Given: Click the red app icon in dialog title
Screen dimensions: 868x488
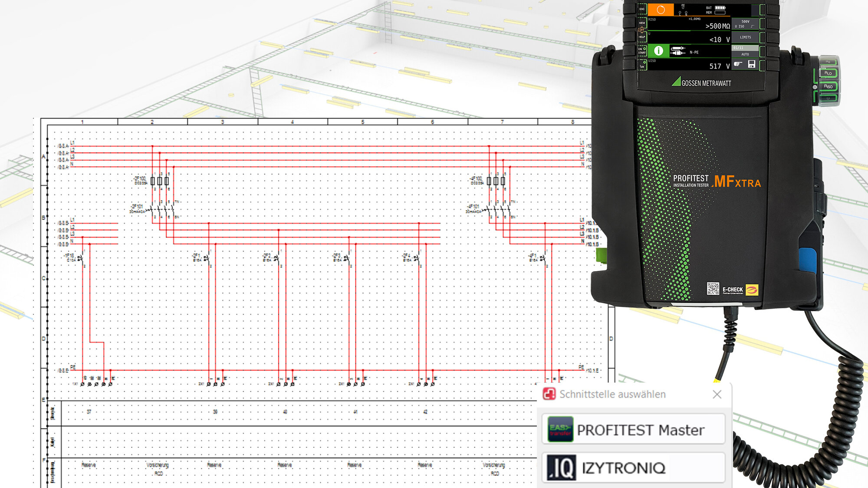Looking at the screenshot, I should (549, 394).
